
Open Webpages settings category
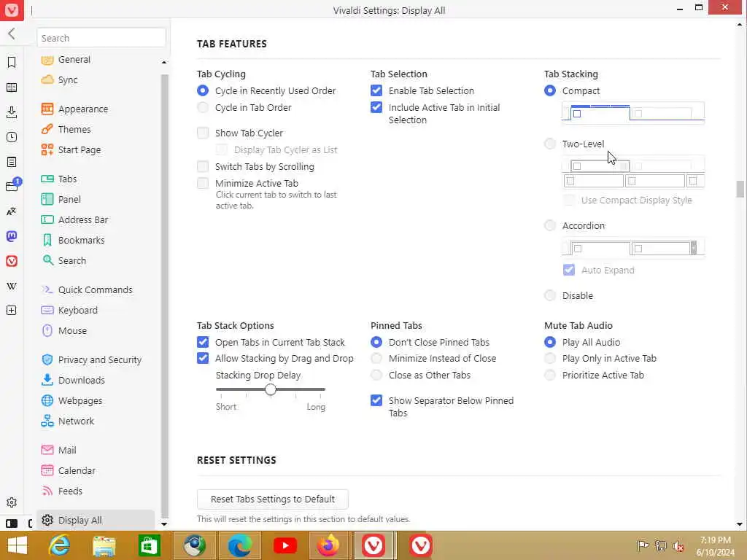(x=71, y=401)
